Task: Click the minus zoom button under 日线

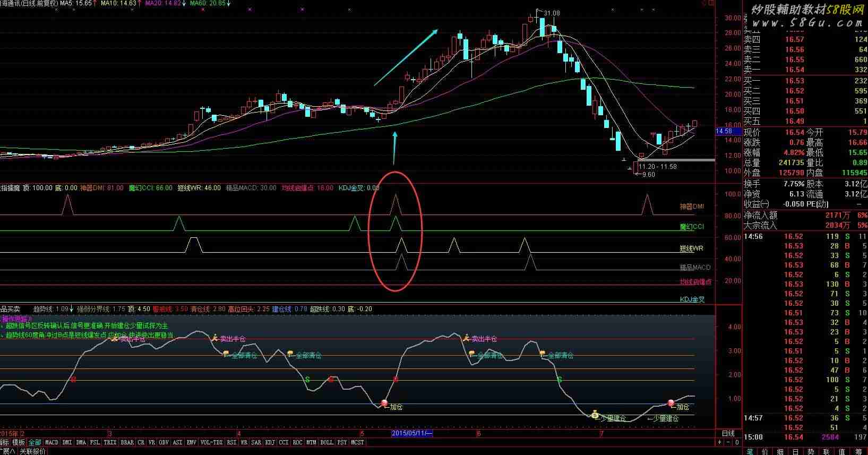Action: coord(728,442)
